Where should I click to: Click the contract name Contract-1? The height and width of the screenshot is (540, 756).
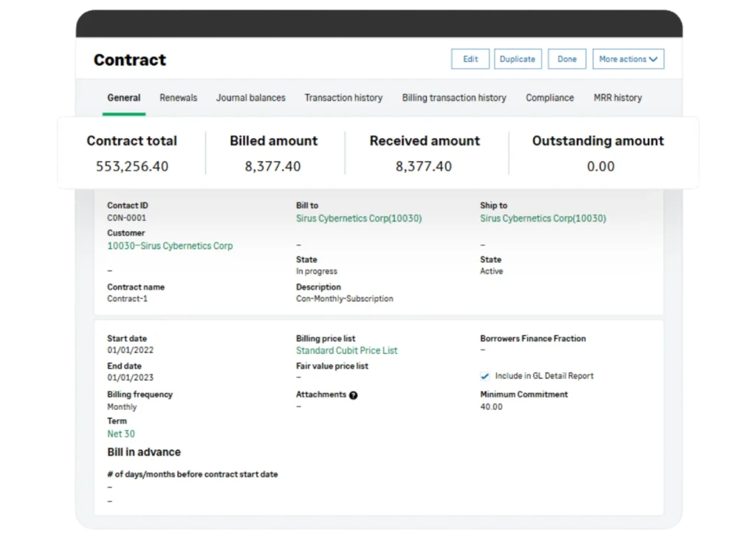point(127,298)
